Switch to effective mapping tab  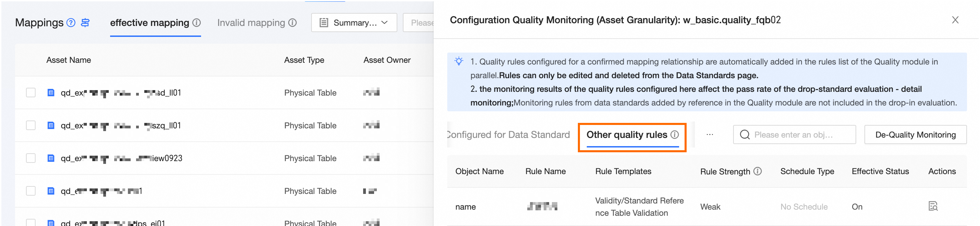(x=149, y=23)
